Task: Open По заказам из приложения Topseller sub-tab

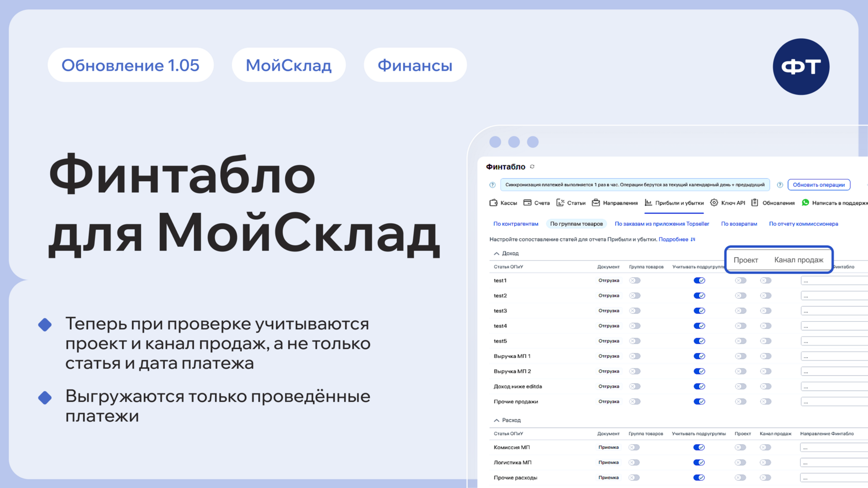Action: [662, 224]
